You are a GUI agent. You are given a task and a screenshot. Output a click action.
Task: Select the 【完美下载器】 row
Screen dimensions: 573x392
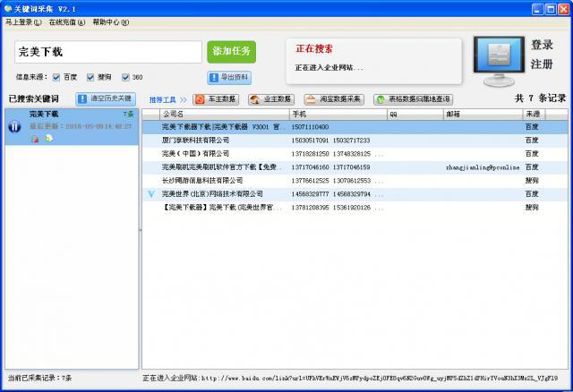(x=355, y=208)
